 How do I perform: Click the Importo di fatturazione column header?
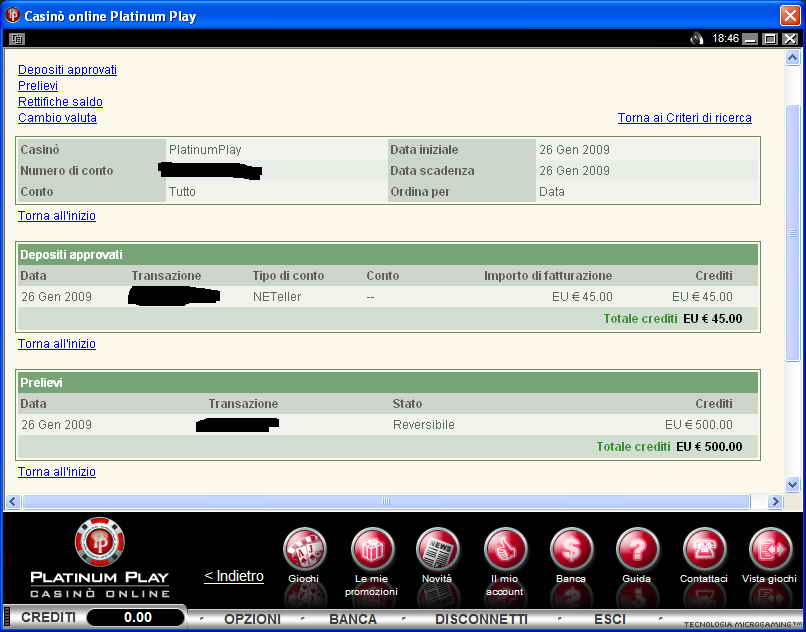click(x=548, y=276)
